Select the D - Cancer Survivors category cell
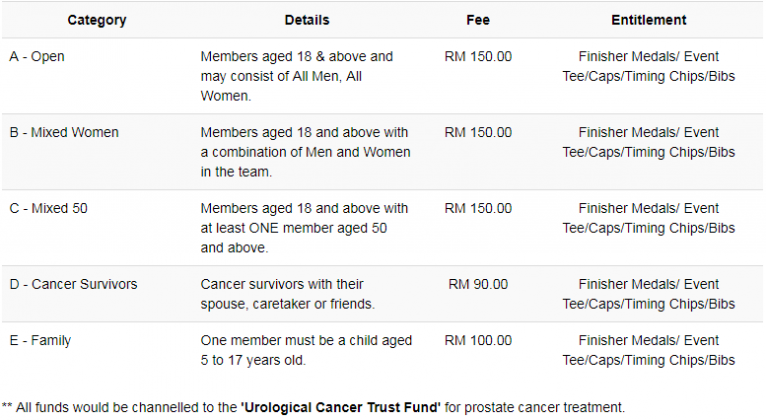The width and height of the screenshot is (766, 420). [x=73, y=284]
